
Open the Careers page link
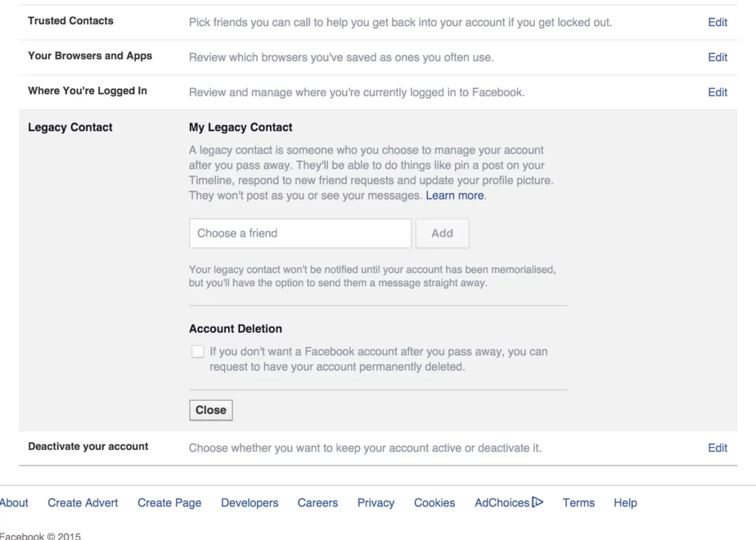click(317, 503)
